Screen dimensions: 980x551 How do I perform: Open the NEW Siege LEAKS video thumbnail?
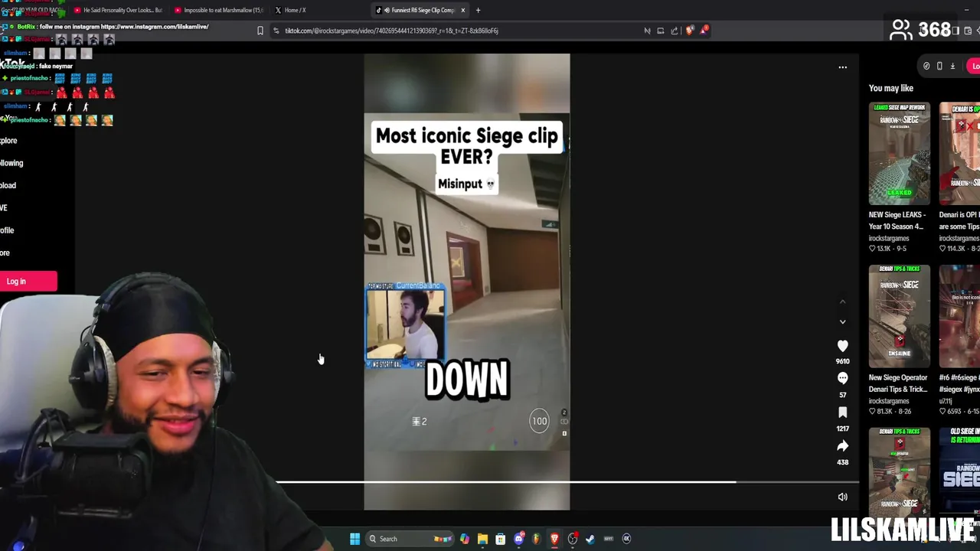coord(899,154)
